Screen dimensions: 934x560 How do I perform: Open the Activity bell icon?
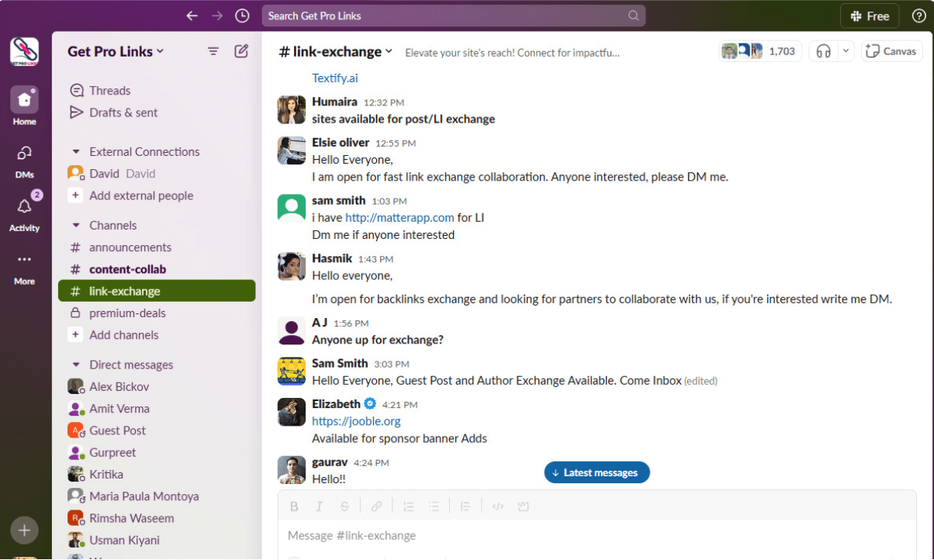24,207
